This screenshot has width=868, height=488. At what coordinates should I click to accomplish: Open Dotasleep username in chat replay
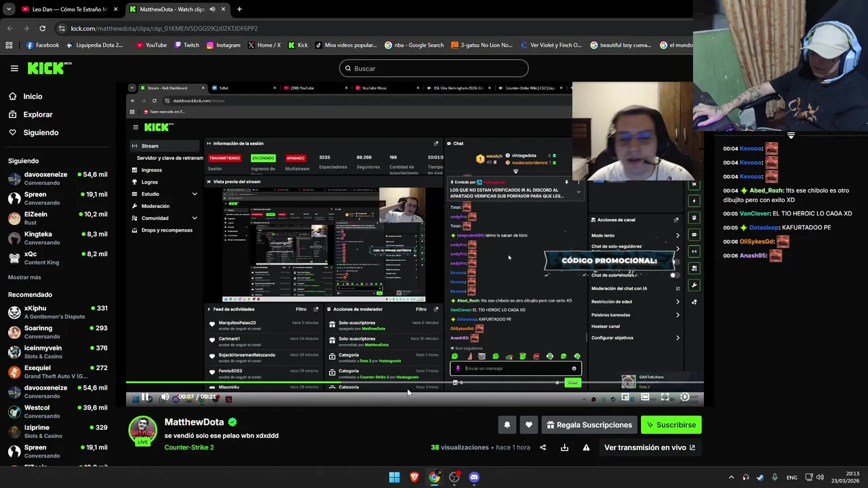pyautogui.click(x=764, y=228)
